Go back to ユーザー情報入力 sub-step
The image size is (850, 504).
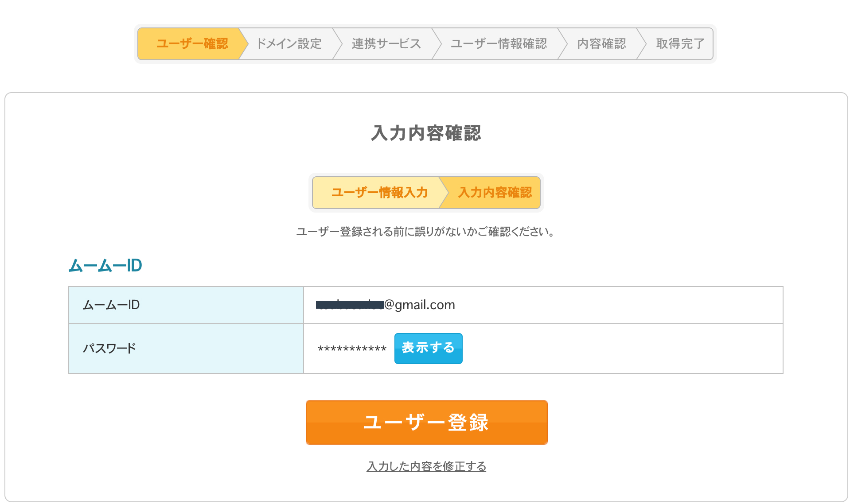[x=379, y=192]
